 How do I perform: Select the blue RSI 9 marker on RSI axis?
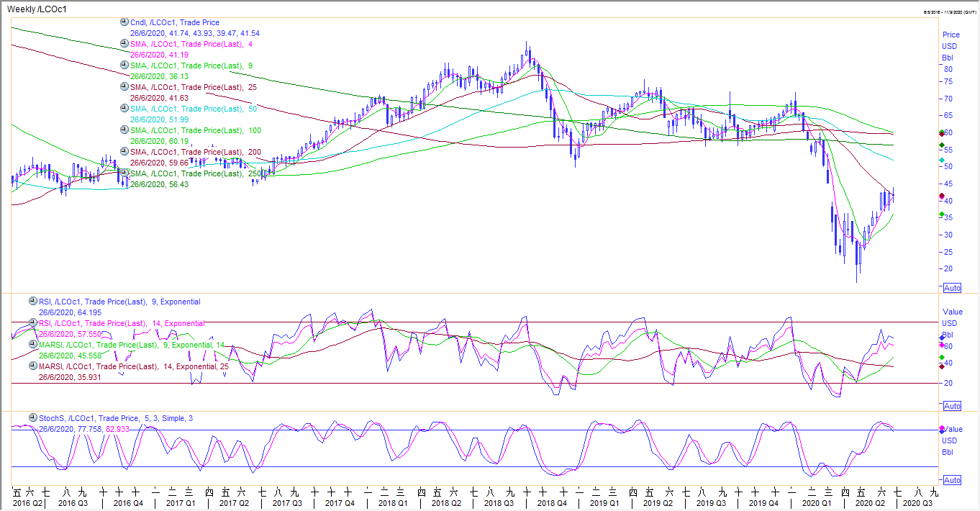[x=942, y=338]
